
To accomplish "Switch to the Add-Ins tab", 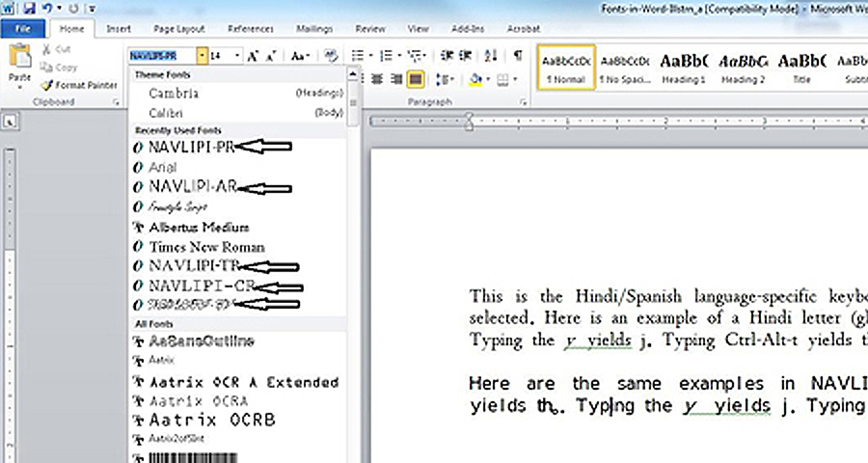I will click(468, 29).
